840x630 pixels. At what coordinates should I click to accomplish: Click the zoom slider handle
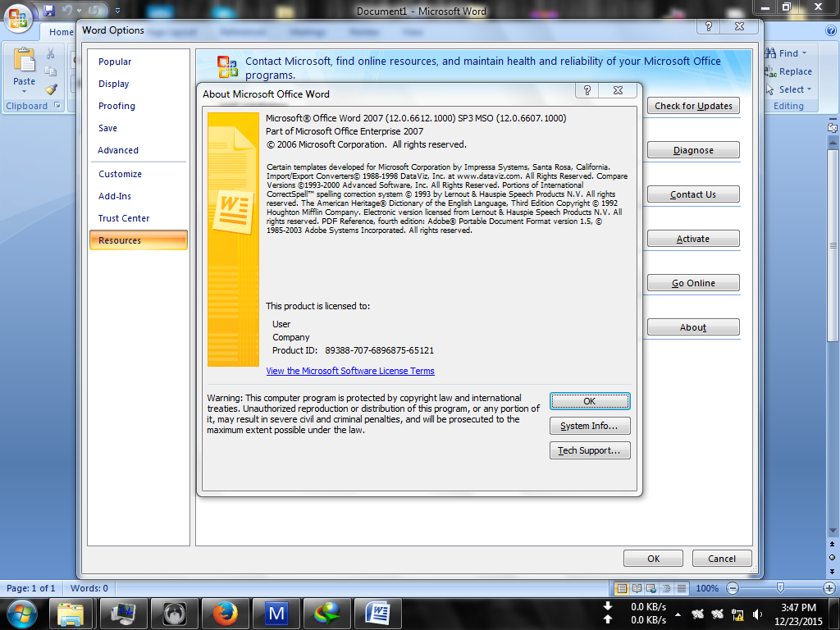tap(781, 588)
